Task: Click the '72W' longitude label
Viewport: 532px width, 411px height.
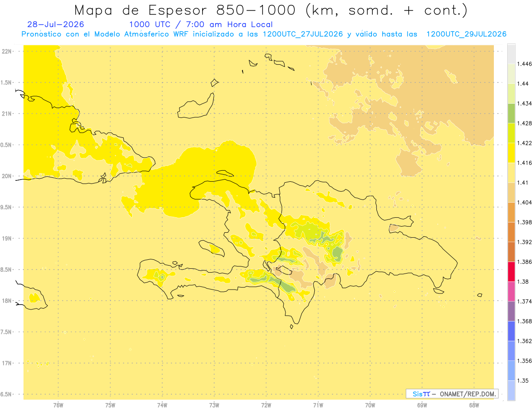Action: (x=266, y=405)
